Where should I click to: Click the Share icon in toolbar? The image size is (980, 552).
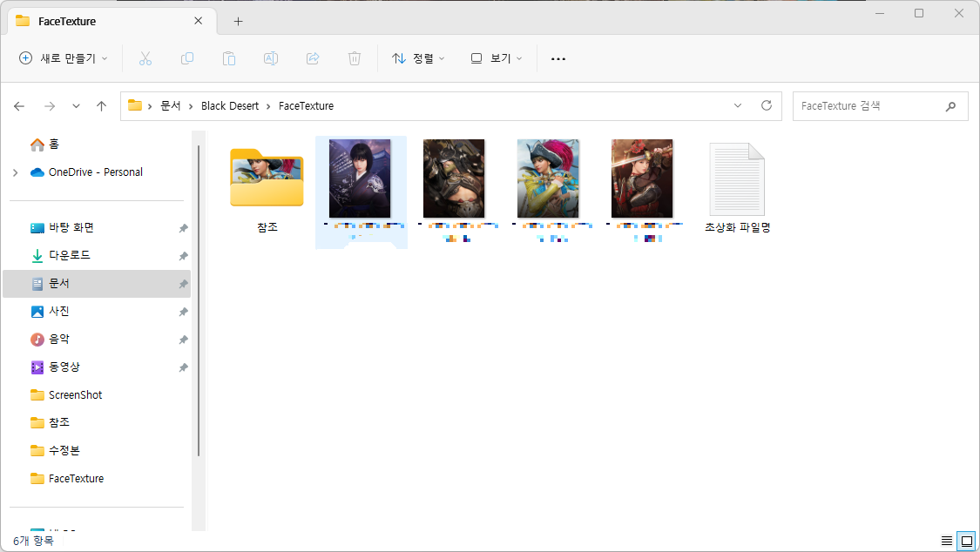click(x=313, y=58)
